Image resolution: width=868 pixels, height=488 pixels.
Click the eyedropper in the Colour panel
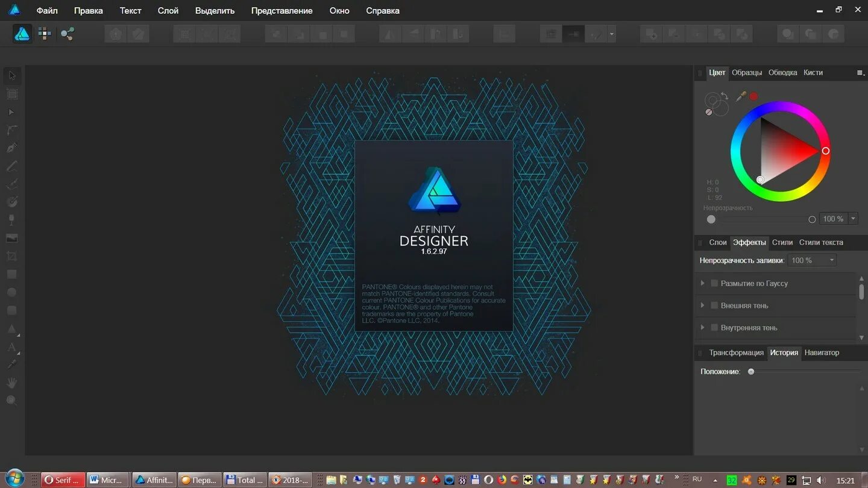[741, 96]
